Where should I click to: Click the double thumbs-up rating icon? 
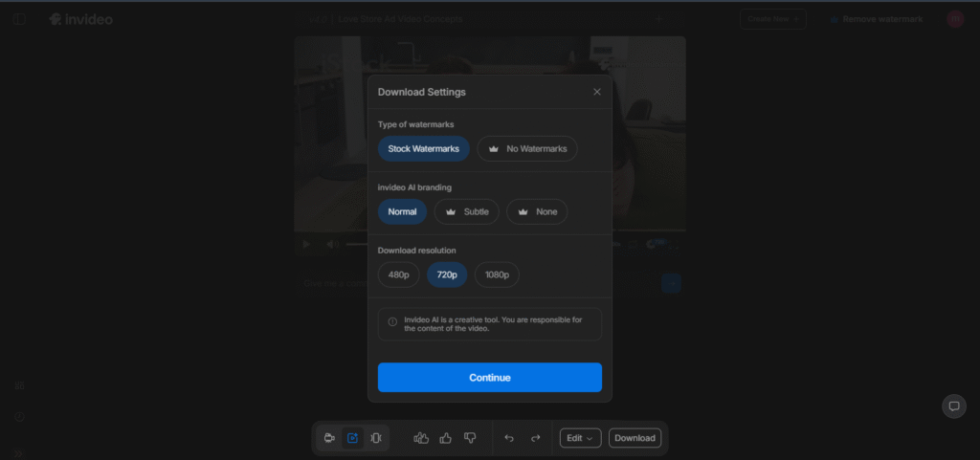(421, 438)
